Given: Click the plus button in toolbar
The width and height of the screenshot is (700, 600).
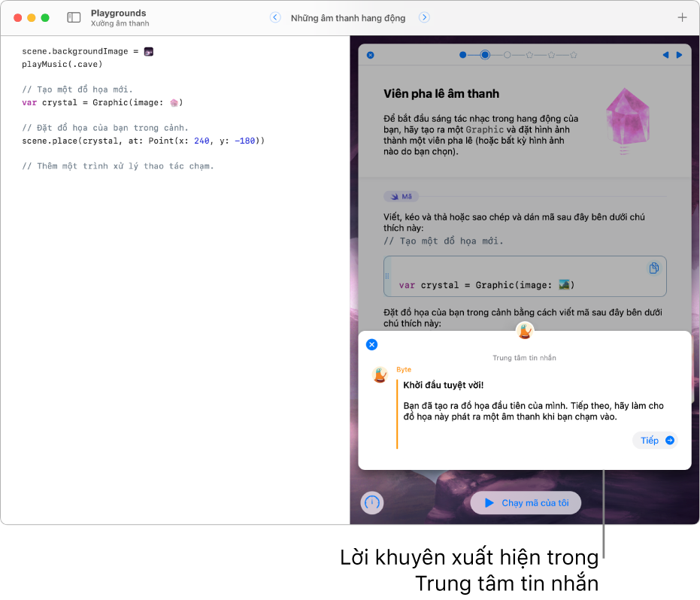Looking at the screenshot, I should click(x=682, y=17).
